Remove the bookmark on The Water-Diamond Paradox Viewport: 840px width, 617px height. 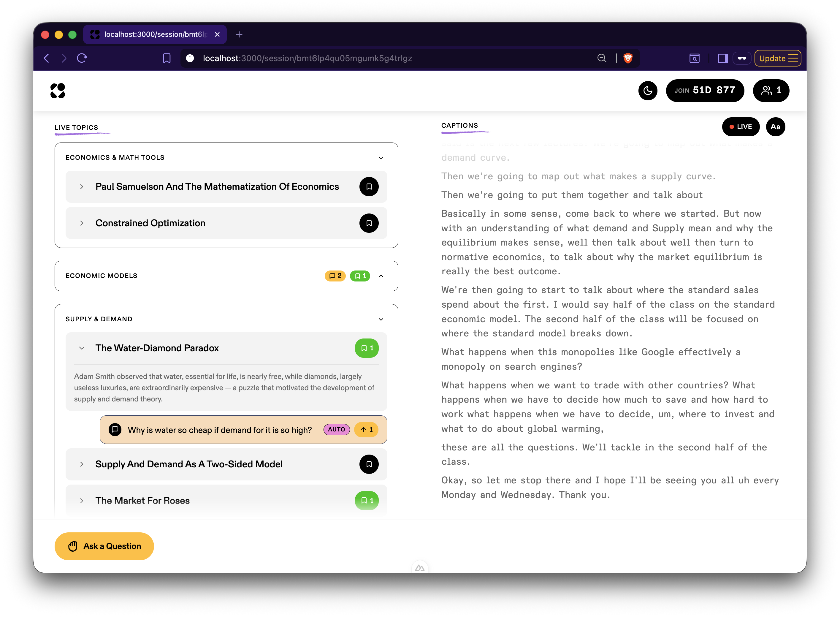pyautogui.click(x=366, y=348)
